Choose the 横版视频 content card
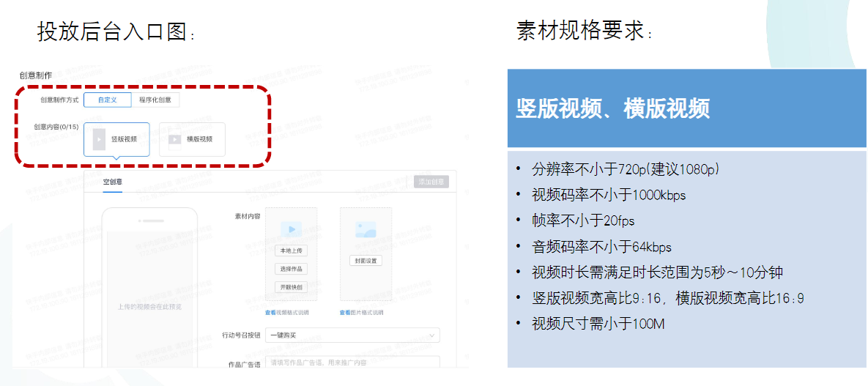Screen dimensions: 868x386 point(192,140)
